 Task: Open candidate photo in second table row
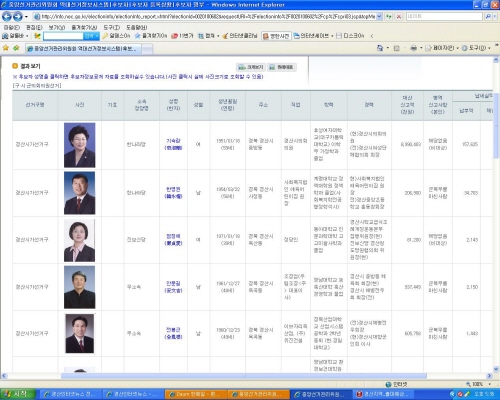coord(79,193)
